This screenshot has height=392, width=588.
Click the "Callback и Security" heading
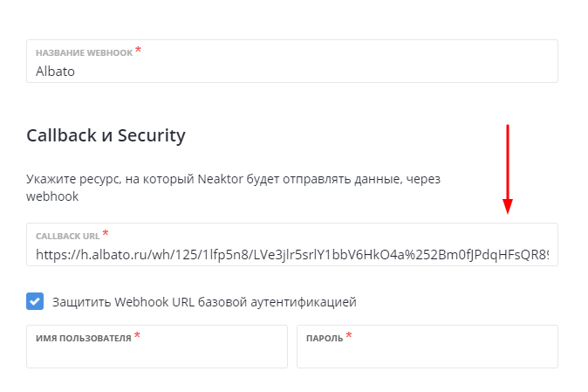tap(106, 135)
